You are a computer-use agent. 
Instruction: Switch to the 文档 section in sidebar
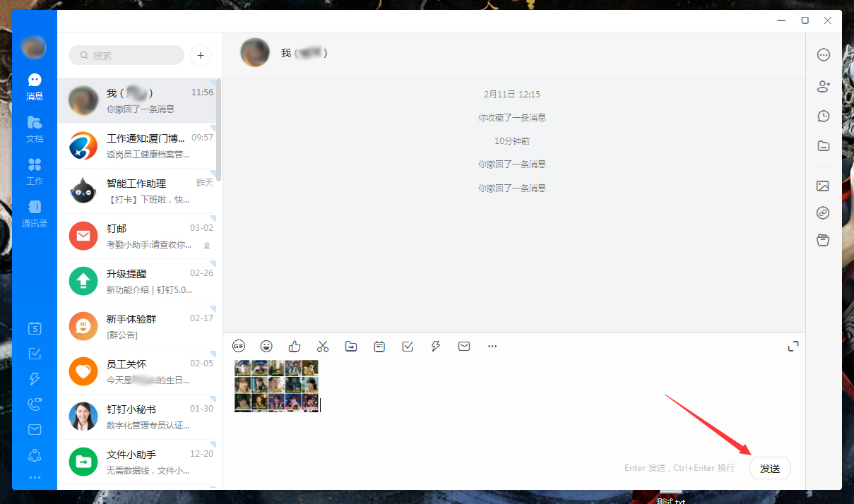34,130
